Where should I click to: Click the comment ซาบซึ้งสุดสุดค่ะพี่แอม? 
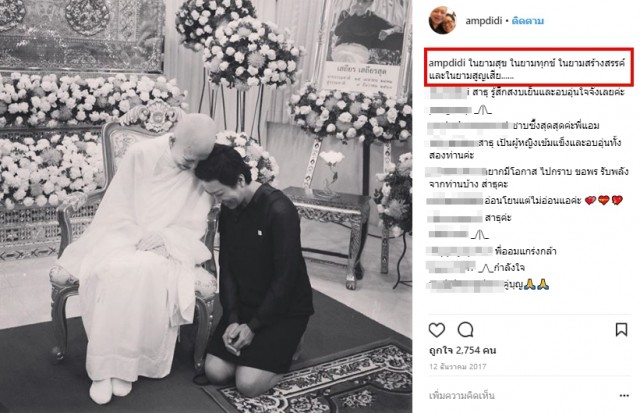pos(513,126)
